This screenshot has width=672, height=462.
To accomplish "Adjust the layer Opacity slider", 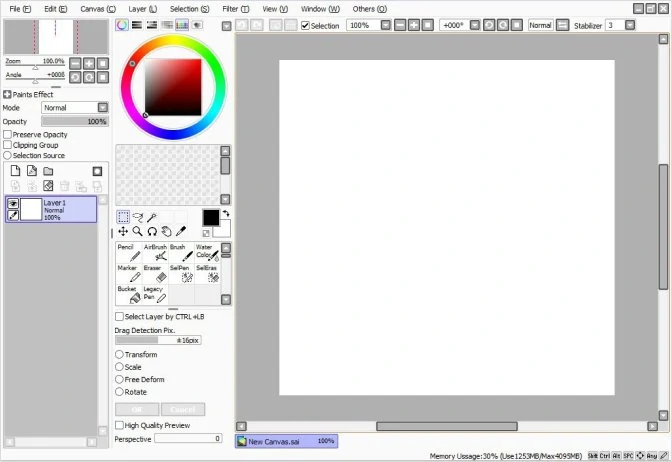I will (x=75, y=121).
